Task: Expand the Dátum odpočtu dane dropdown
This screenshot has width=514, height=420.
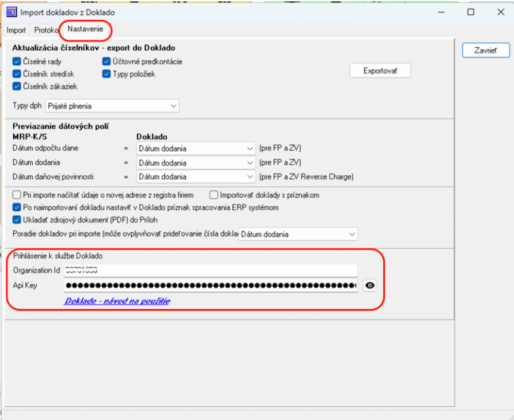Action: [x=196, y=148]
